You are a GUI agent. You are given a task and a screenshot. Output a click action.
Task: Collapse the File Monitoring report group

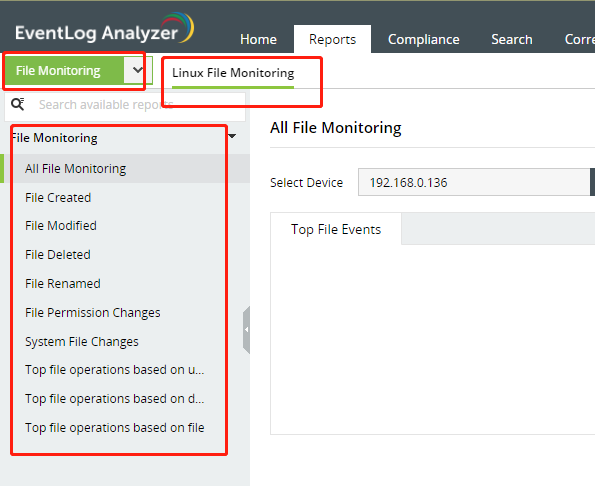point(232,136)
